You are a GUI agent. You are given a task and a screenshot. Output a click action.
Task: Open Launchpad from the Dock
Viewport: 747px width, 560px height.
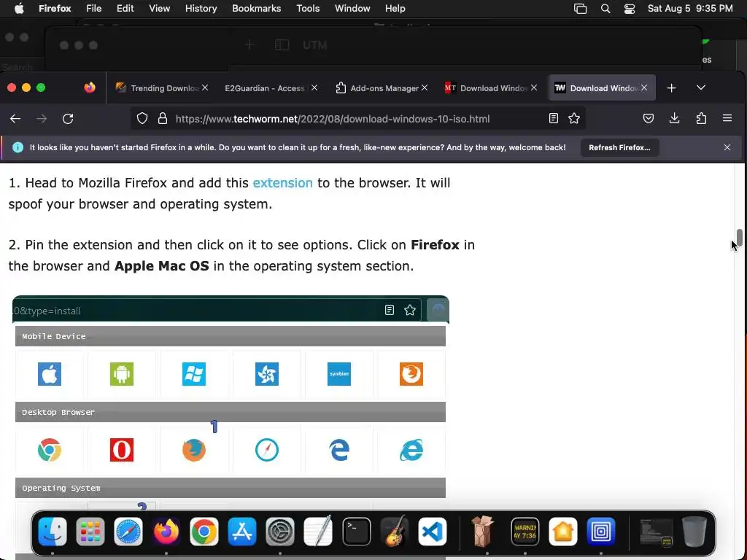[x=90, y=532]
